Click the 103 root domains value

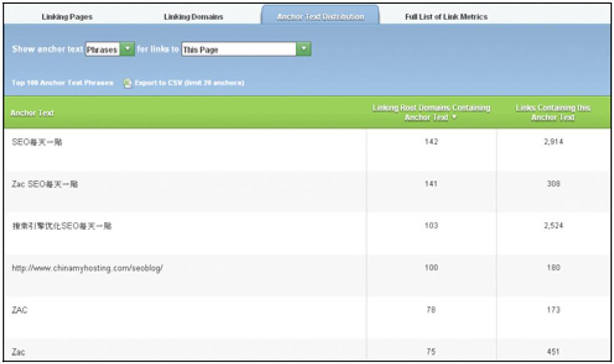click(431, 225)
